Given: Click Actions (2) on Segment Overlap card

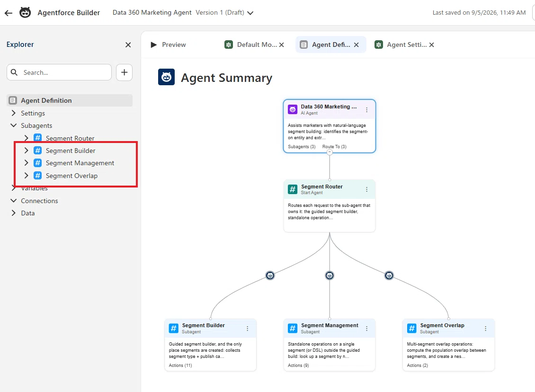Looking at the screenshot, I should pos(417,365).
